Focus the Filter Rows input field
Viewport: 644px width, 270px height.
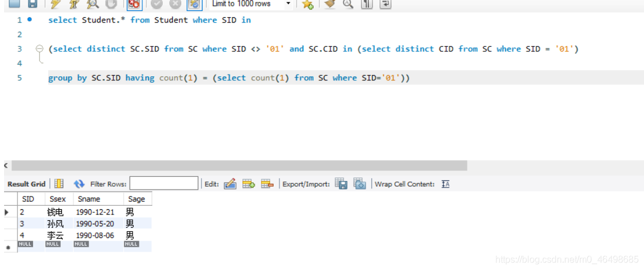164,183
